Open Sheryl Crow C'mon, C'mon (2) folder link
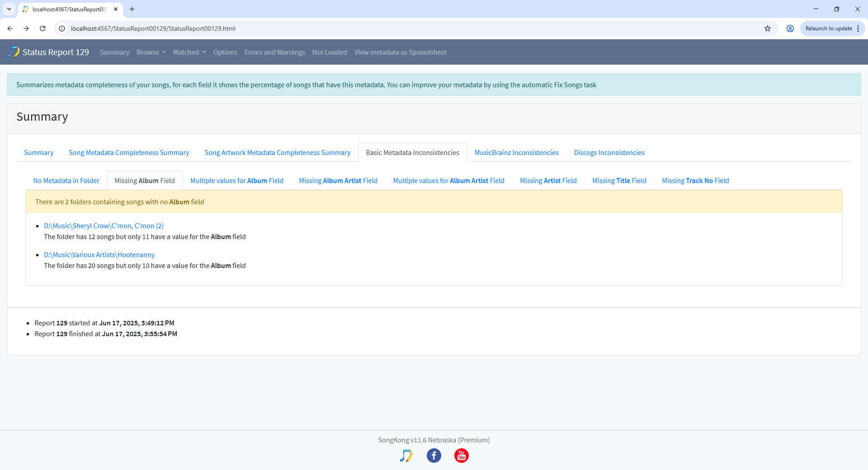Viewport: 868px width, 470px height. click(x=104, y=226)
